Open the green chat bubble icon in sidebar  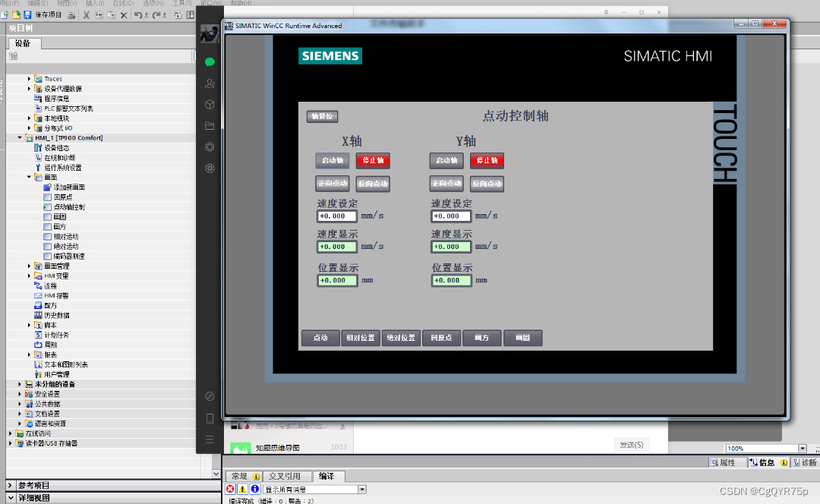[210, 62]
